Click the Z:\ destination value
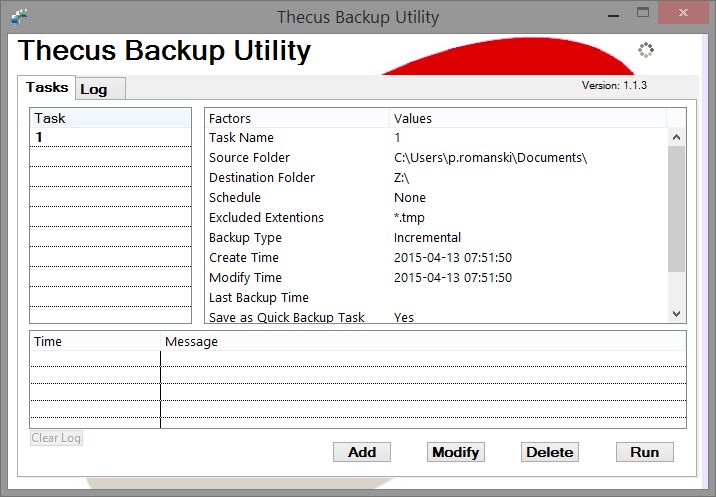 [401, 178]
